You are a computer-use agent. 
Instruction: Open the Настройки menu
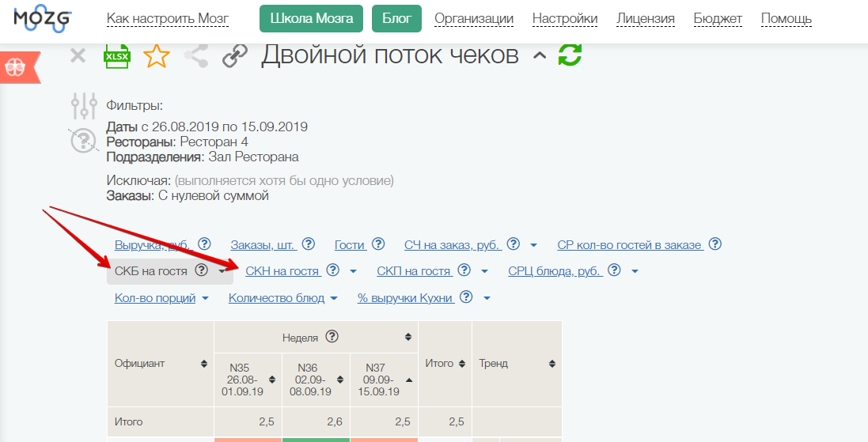point(564,19)
